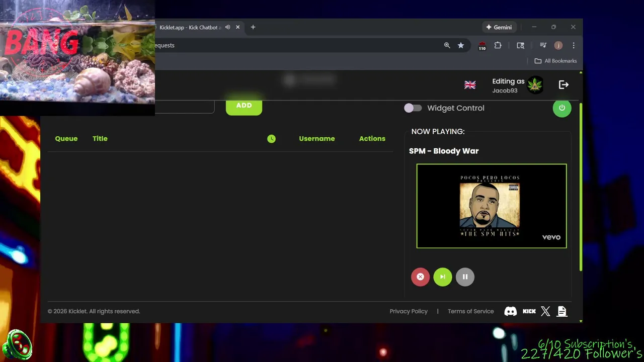
Task: Mute the Kicklet tab via speaker icon
Action: click(x=227, y=27)
